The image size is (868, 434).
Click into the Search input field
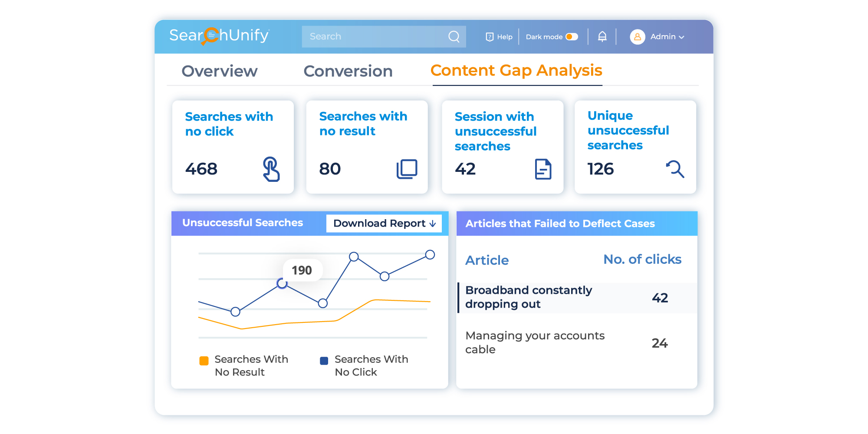[384, 36]
